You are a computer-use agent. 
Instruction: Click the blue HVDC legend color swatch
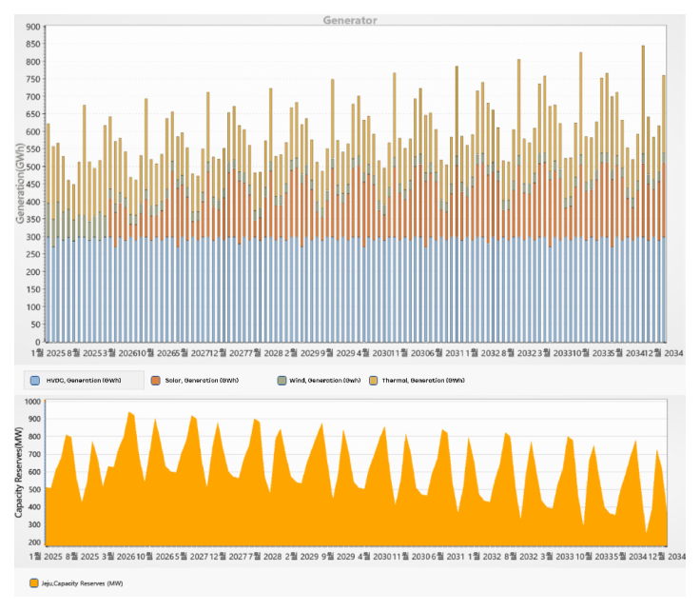pyautogui.click(x=35, y=380)
